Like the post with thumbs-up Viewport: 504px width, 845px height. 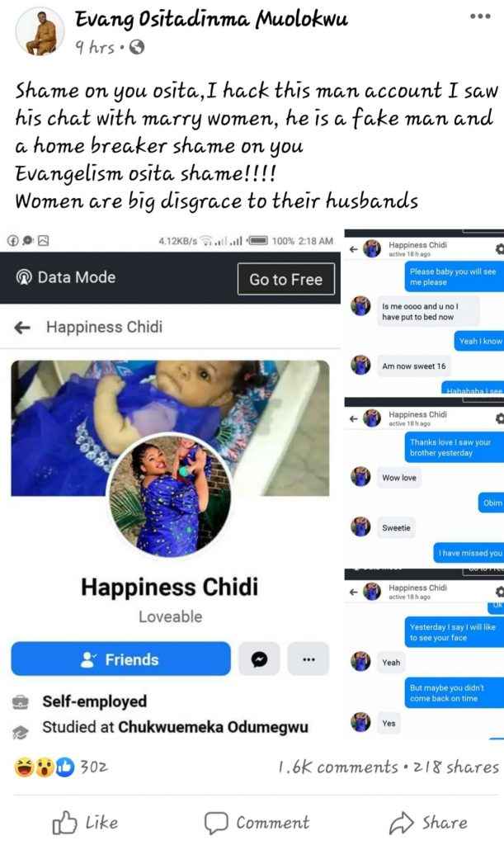85,823
